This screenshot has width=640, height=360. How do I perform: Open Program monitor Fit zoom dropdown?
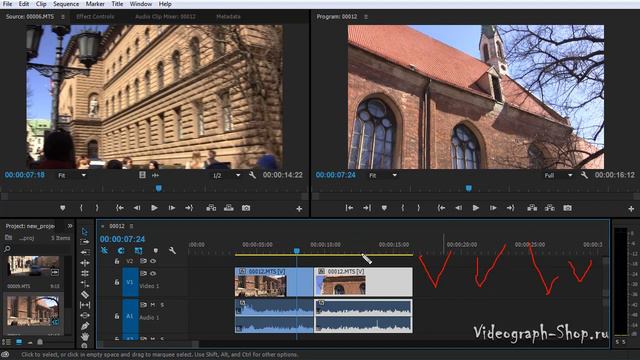[383, 176]
